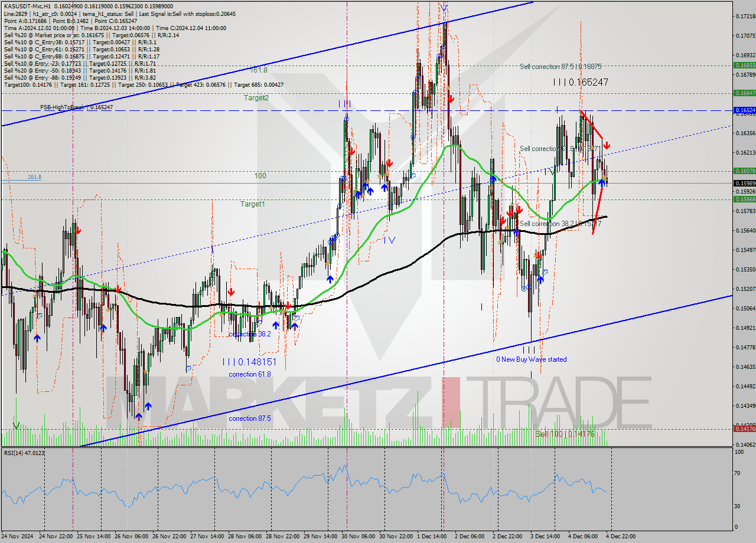The image size is (756, 543).
Task: Click the red sell arrow beside the red trendline
Action: 607,145
